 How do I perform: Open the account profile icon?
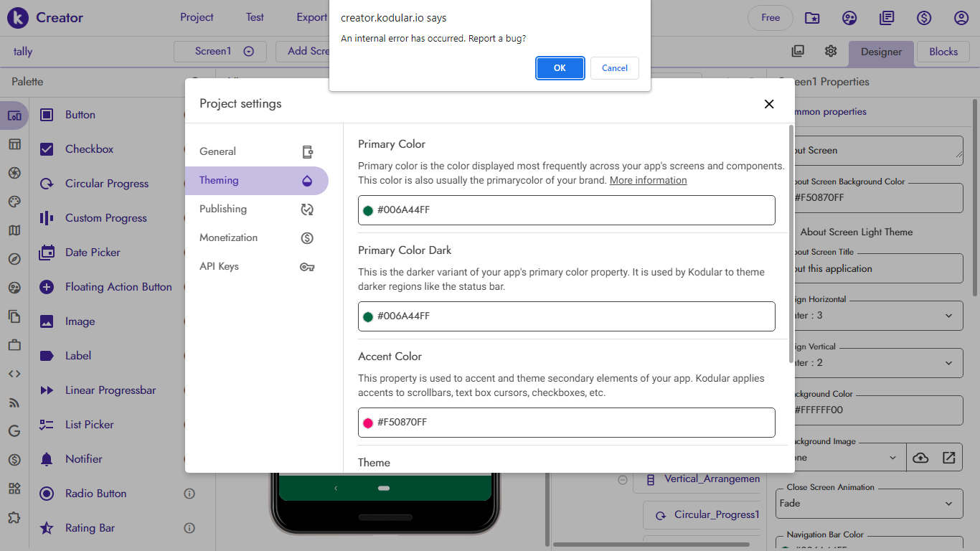click(961, 18)
